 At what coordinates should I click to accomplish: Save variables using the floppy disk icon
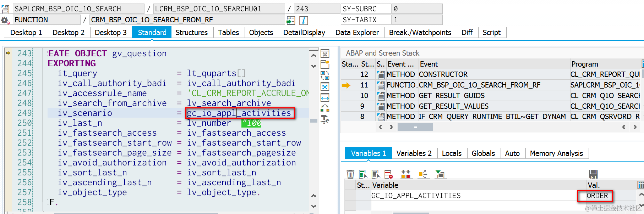point(593,174)
